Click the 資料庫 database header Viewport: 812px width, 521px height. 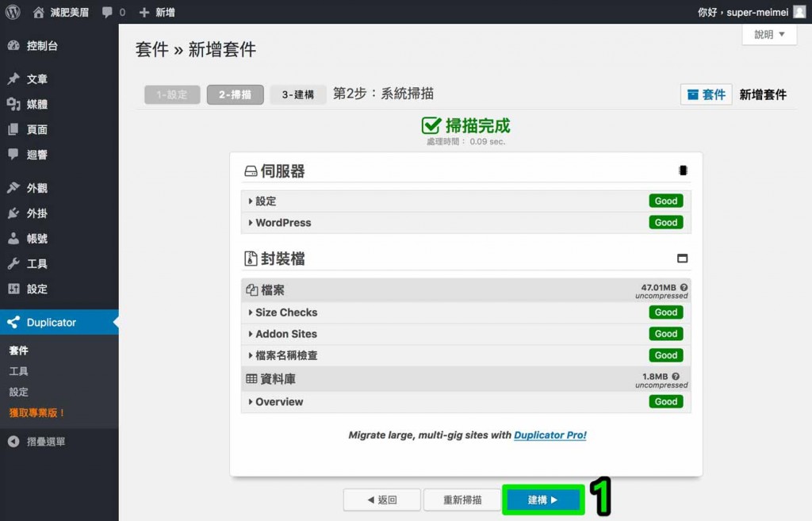point(465,379)
